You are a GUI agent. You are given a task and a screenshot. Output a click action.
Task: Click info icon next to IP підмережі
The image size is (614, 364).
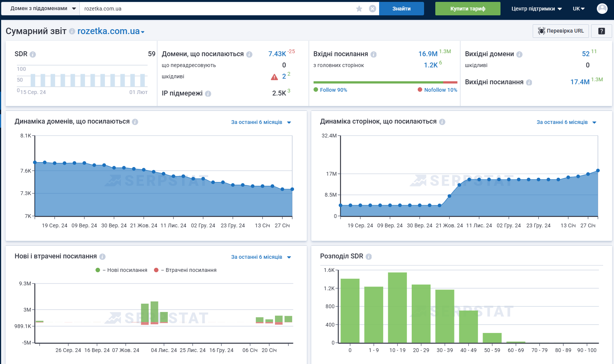[x=208, y=94]
